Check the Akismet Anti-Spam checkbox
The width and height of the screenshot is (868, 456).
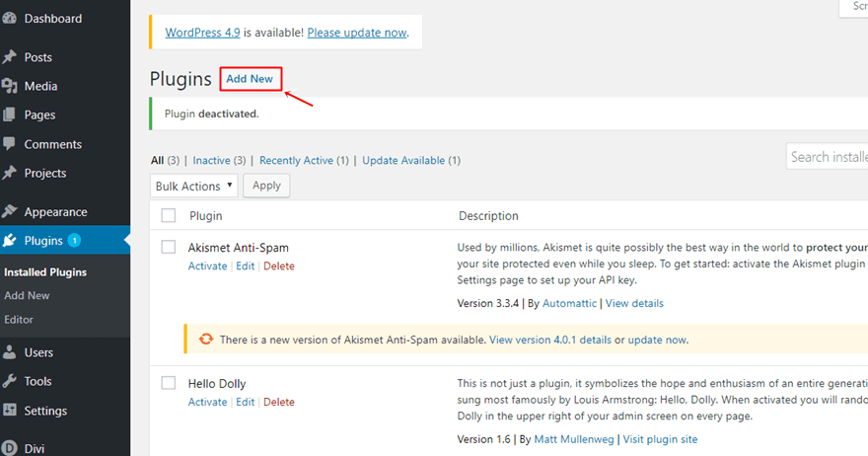point(169,247)
